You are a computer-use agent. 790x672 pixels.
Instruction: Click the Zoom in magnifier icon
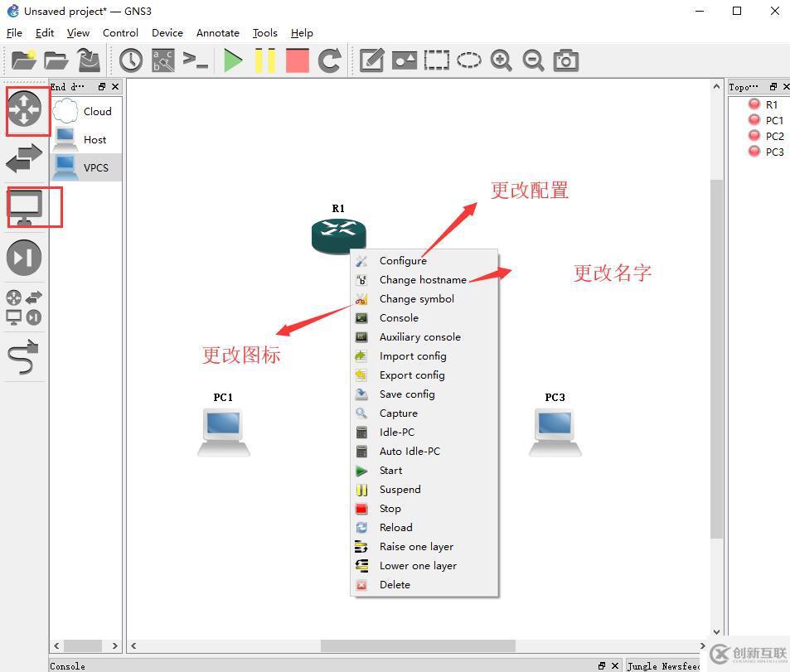(x=502, y=60)
